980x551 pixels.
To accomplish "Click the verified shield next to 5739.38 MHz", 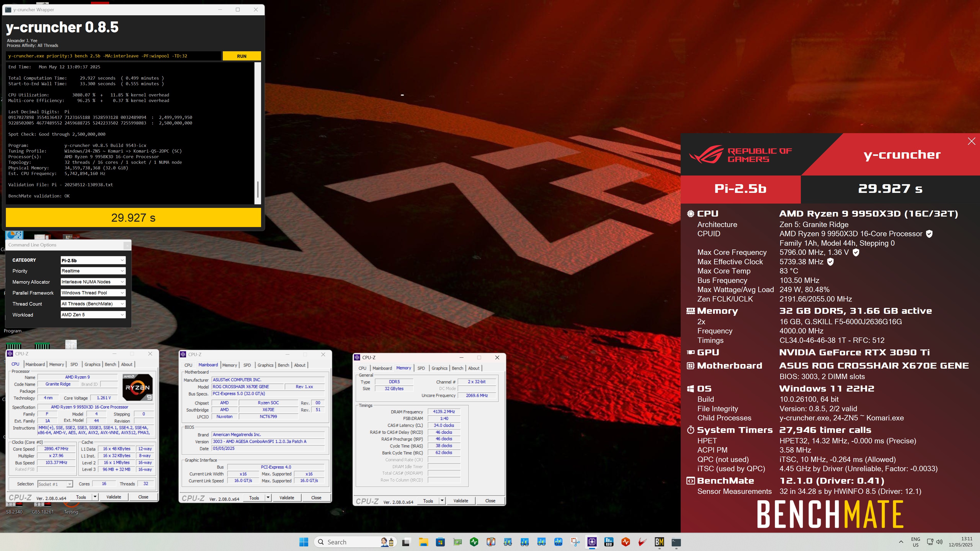I will [x=830, y=262].
